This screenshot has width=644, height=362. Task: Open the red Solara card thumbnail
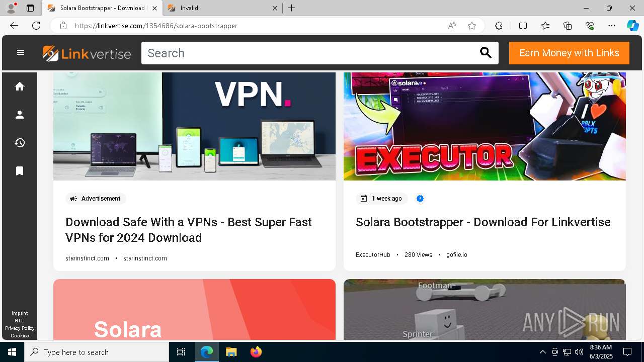pos(194,309)
